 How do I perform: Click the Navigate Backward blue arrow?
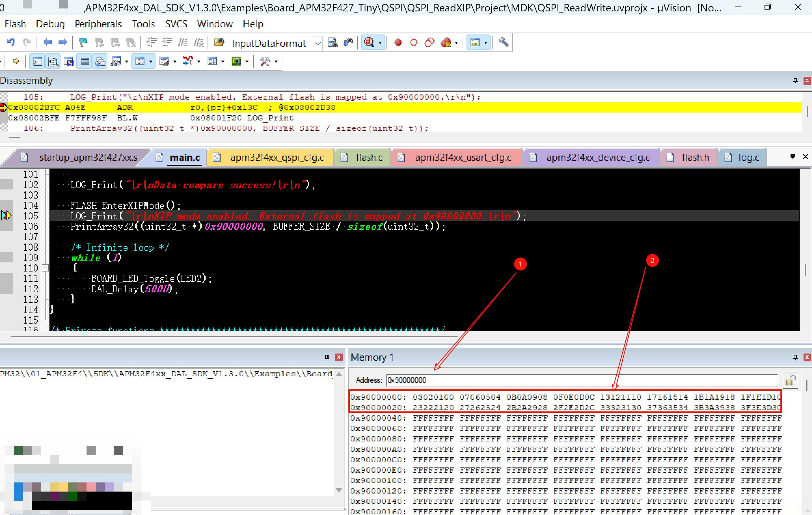pos(47,43)
